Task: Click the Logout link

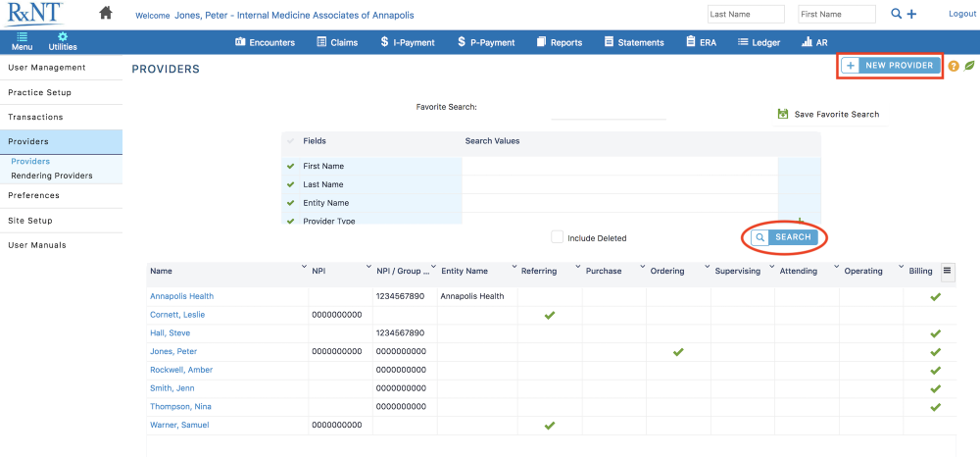Action: click(962, 14)
